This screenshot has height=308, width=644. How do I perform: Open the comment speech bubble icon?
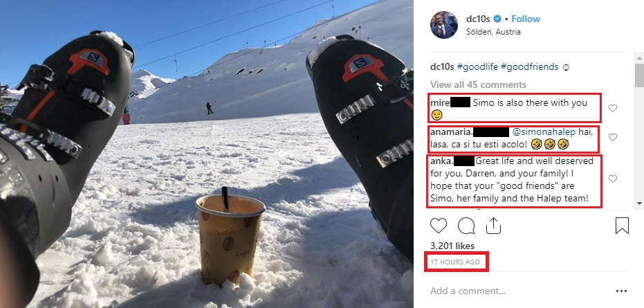tap(466, 226)
